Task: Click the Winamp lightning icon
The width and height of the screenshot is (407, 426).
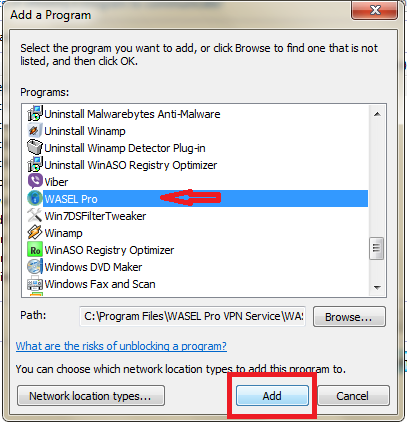Action: (x=35, y=233)
